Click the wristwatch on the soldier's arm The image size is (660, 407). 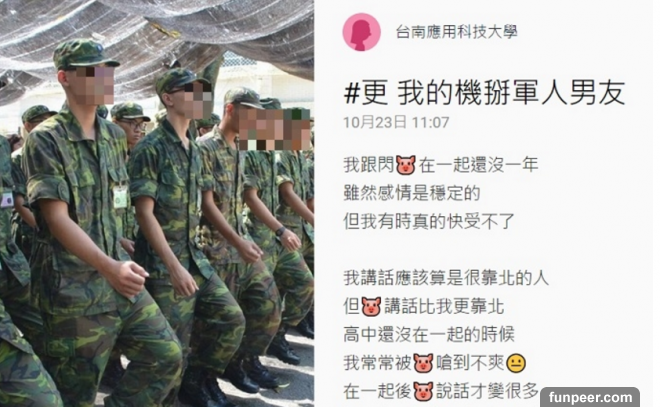point(280,231)
